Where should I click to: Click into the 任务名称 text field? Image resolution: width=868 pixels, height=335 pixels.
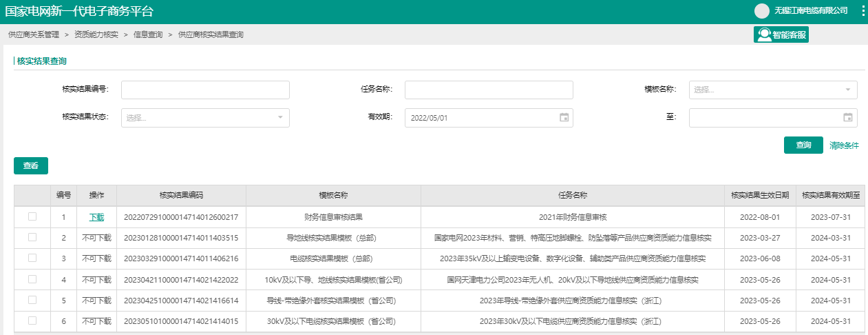tap(489, 90)
